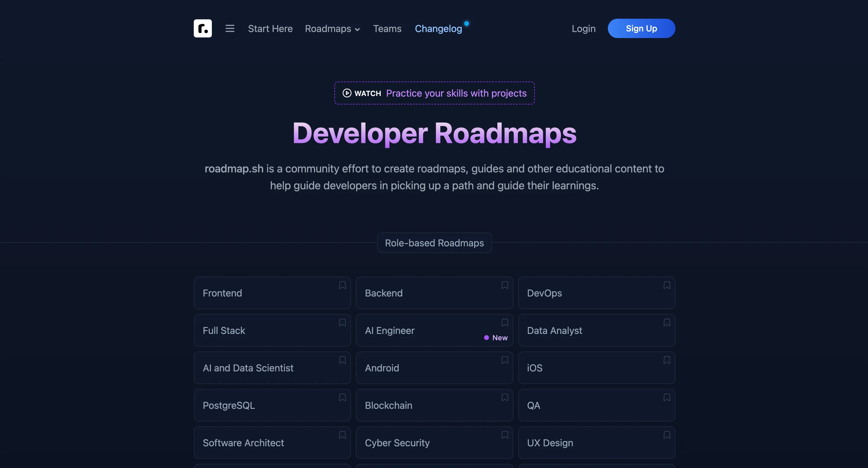Bookmark the UX Design roadmap
Screen dimensions: 868x468
(667, 435)
